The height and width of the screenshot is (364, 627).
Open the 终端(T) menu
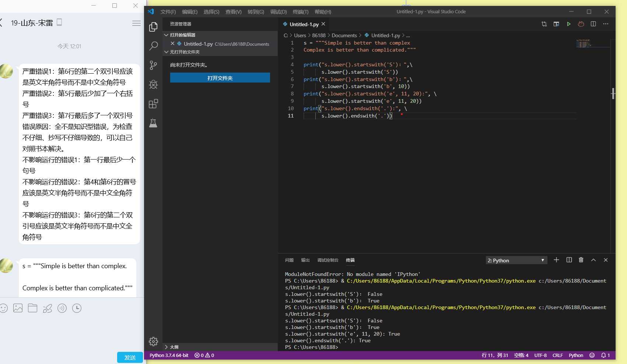coord(301,12)
